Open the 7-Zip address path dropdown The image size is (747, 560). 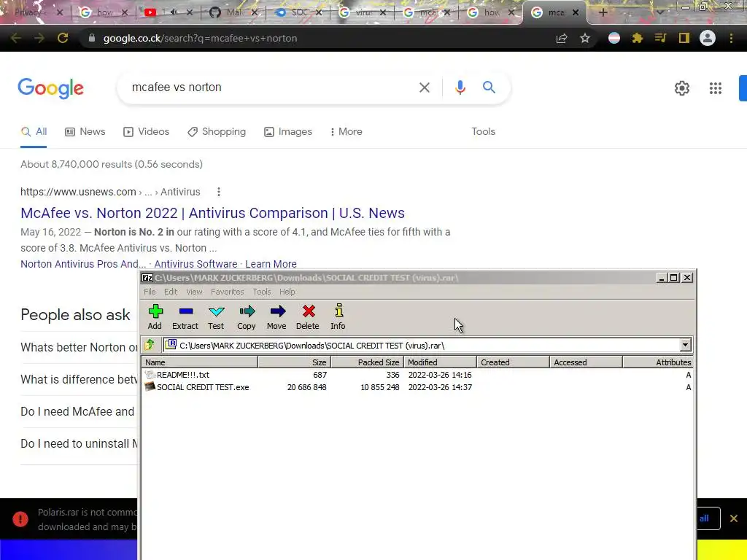point(685,345)
